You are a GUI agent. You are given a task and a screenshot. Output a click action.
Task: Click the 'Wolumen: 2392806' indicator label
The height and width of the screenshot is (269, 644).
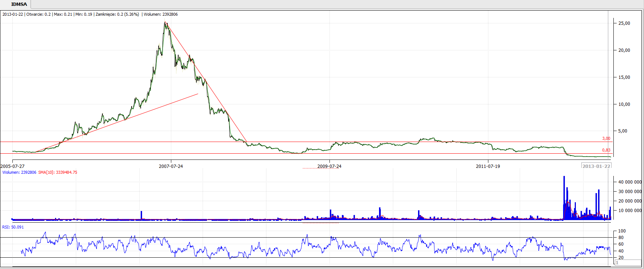pos(19,172)
